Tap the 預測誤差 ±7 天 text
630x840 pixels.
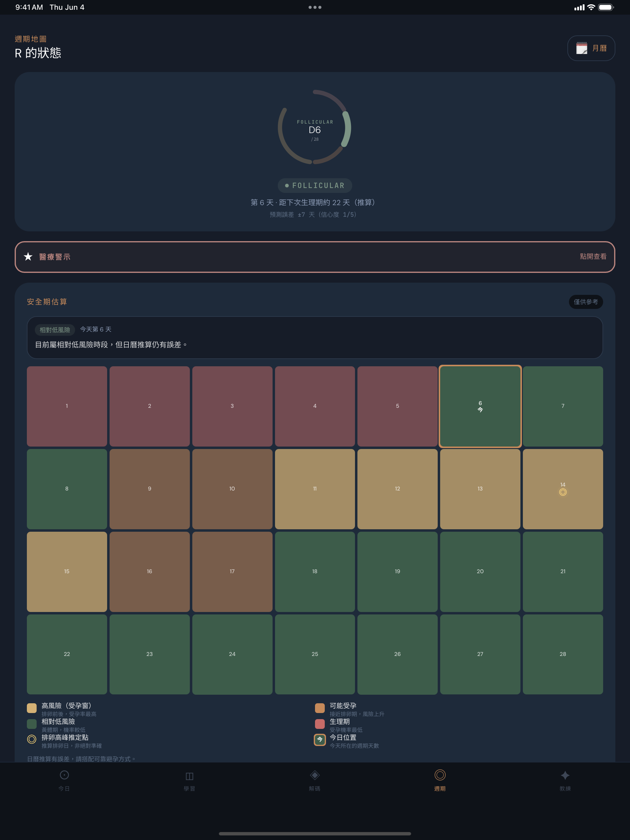coord(313,215)
